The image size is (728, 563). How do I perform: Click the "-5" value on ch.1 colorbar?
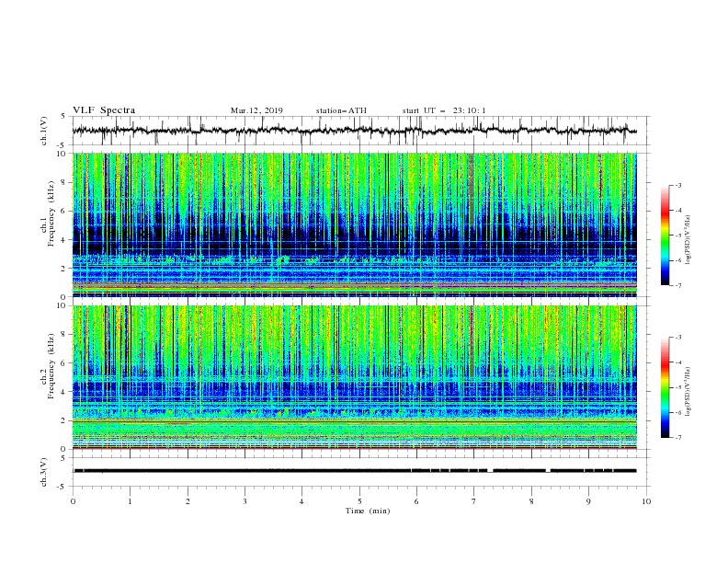678,236
